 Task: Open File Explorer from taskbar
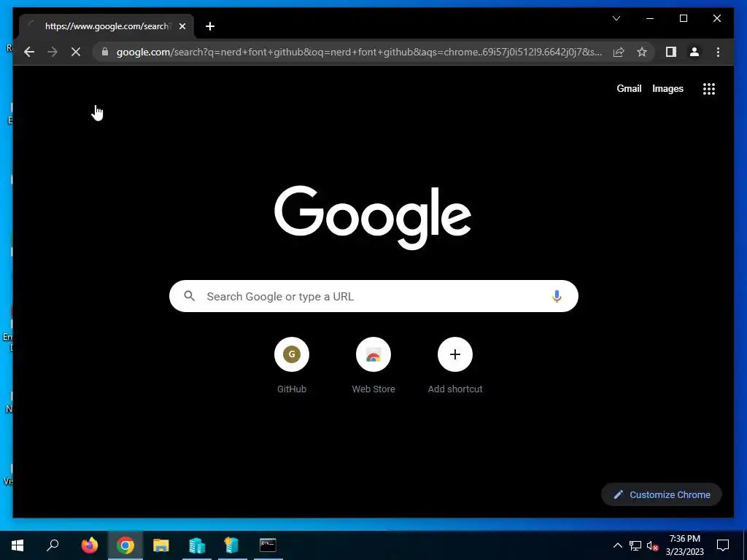161,545
